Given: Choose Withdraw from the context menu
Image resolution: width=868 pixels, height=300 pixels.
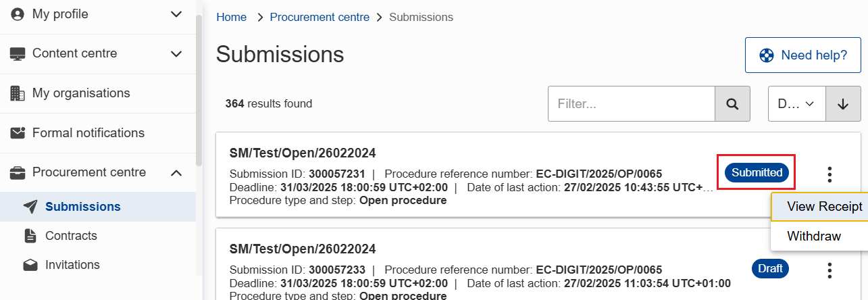Looking at the screenshot, I should point(814,236).
